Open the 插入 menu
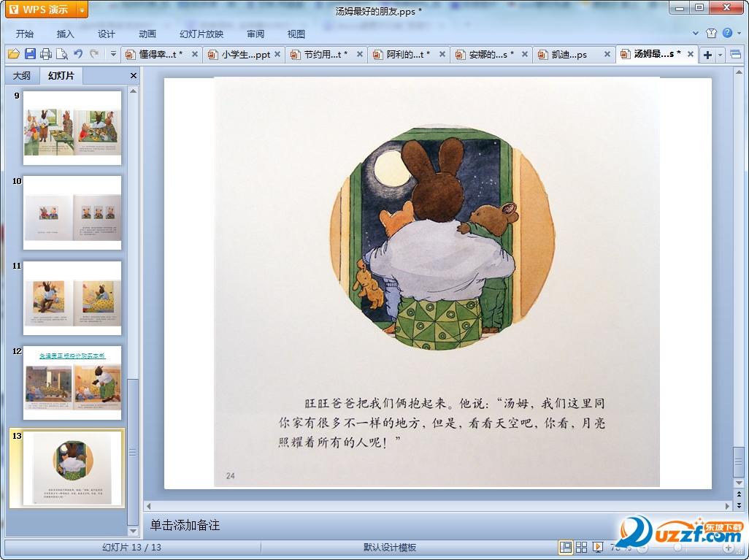This screenshot has height=560, width=749. click(66, 34)
